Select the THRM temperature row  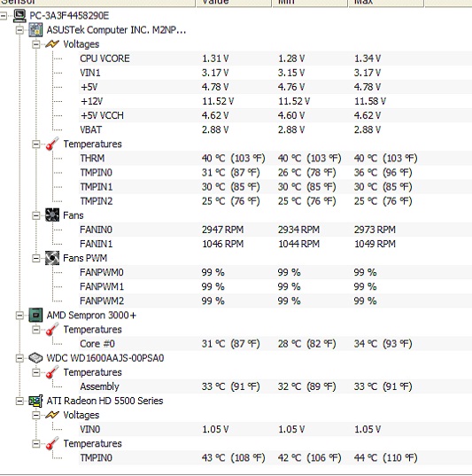pos(275,158)
